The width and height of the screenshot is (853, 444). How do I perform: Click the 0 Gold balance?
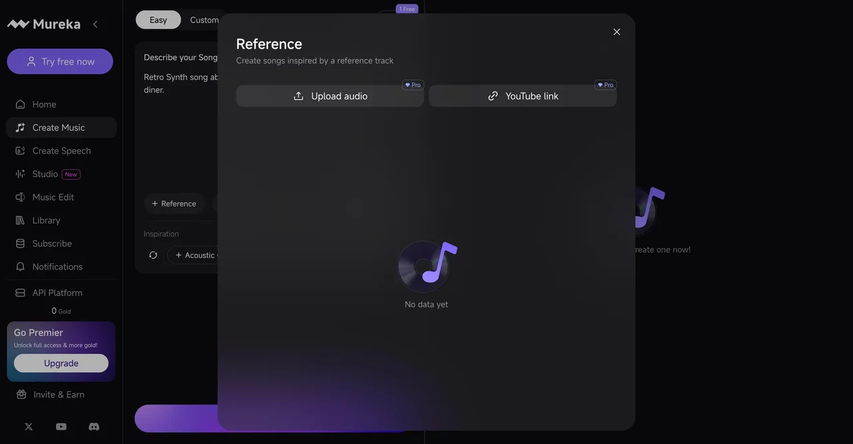pyautogui.click(x=61, y=311)
